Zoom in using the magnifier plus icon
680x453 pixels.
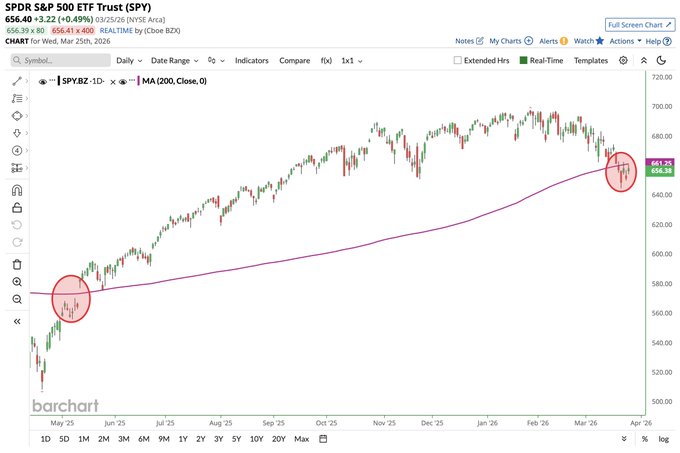pos(17,282)
